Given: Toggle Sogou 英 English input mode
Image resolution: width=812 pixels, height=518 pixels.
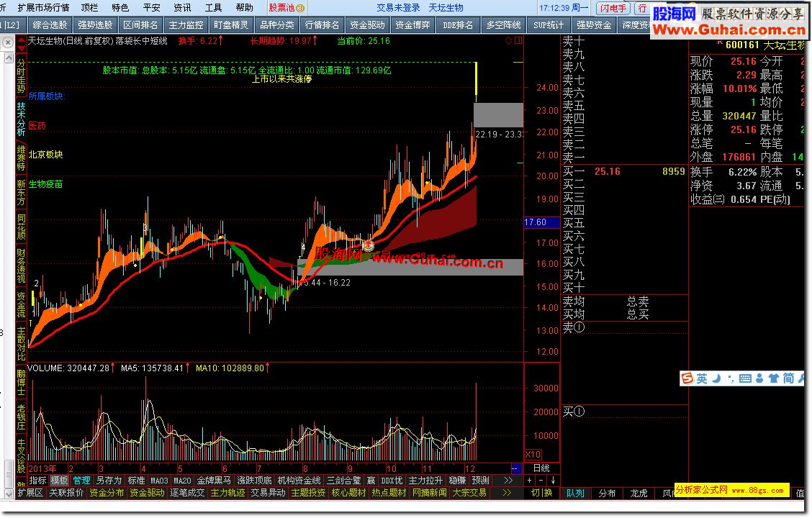Looking at the screenshot, I should 702,378.
